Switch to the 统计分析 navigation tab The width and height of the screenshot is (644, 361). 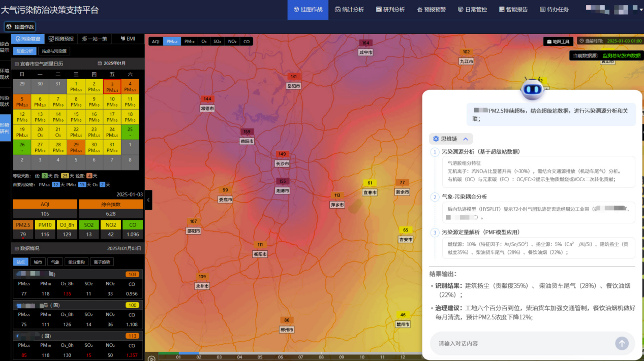click(x=349, y=9)
